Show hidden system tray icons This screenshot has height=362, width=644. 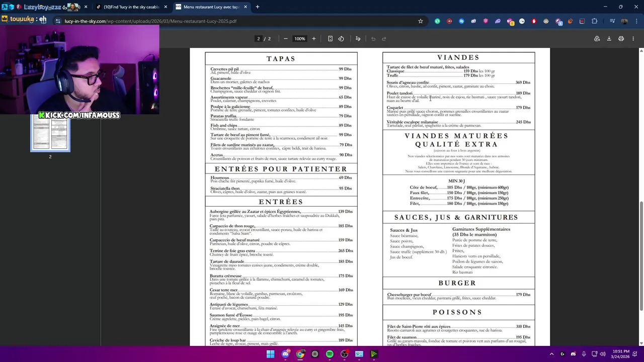tap(551, 354)
